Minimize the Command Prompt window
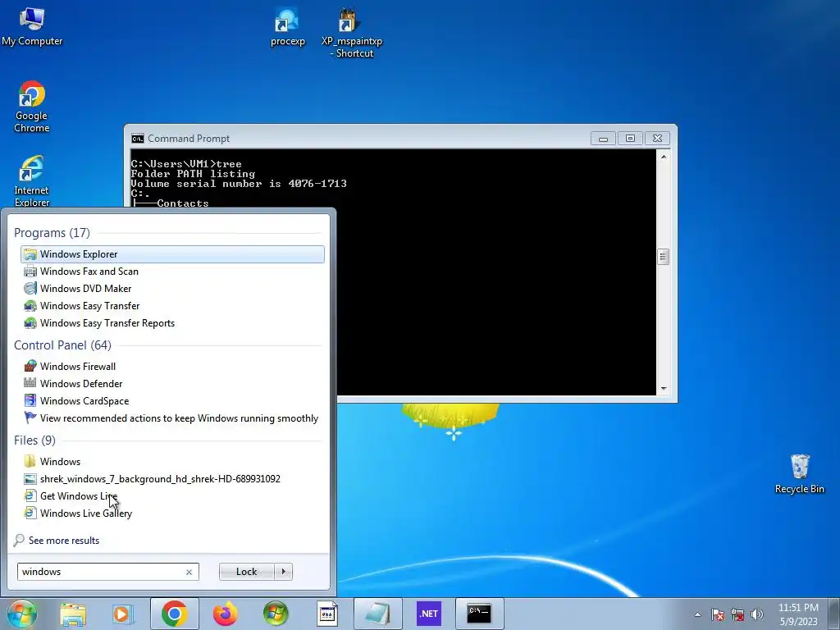This screenshot has height=630, width=840. (603, 139)
